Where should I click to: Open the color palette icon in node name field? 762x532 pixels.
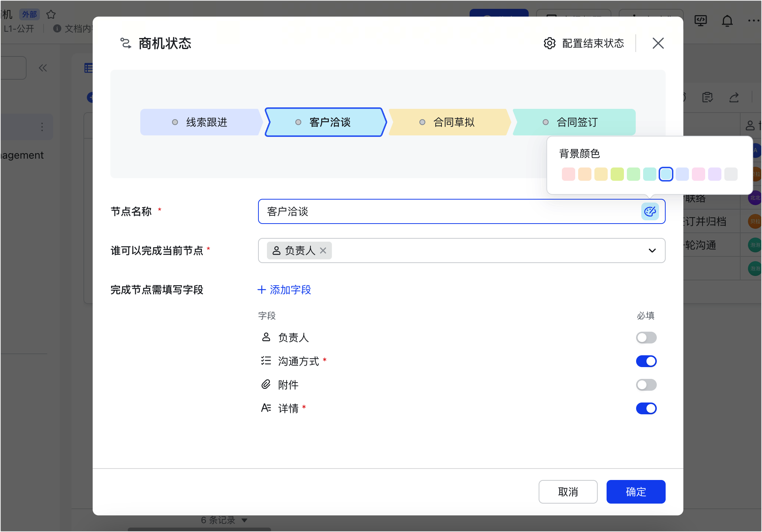coord(650,211)
